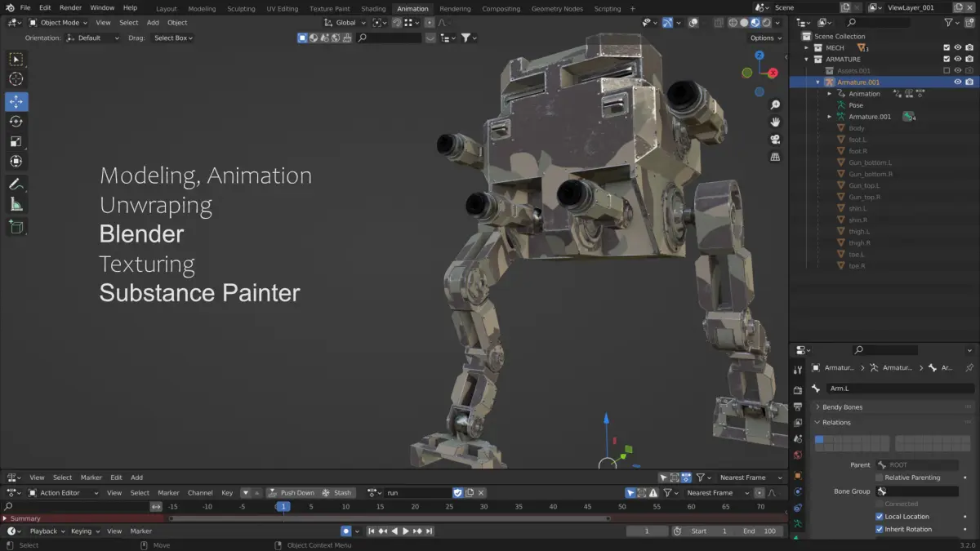
Task: Disable Local Location checkbox
Action: [x=880, y=517]
